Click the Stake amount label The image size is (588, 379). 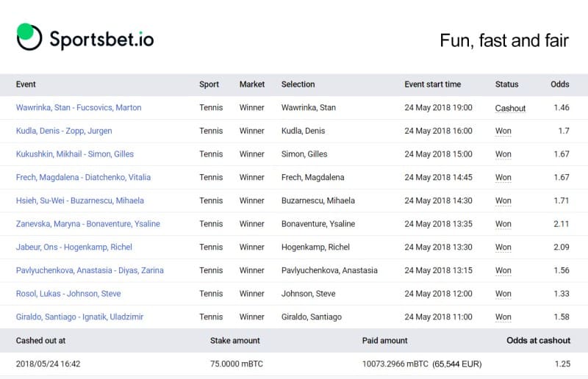(x=234, y=341)
